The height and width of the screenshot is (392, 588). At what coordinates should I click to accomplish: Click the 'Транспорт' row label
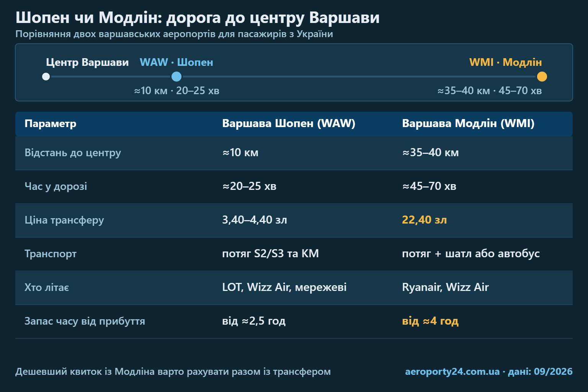tap(51, 254)
